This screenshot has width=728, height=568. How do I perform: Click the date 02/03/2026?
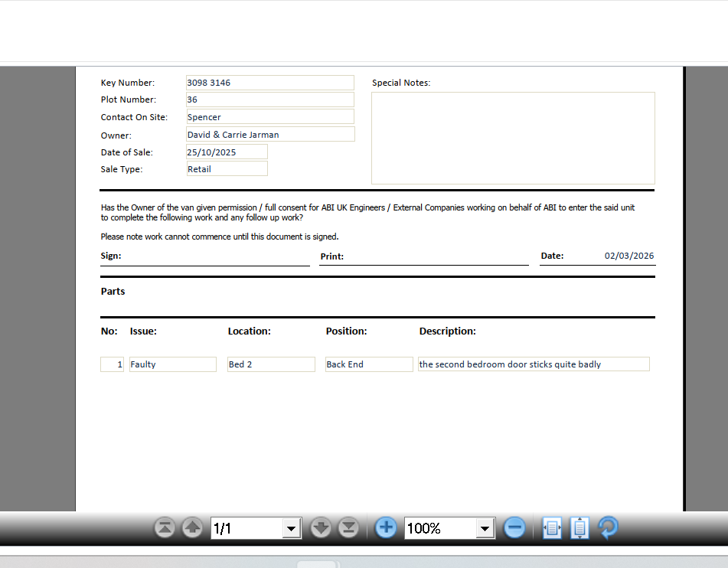629,256
